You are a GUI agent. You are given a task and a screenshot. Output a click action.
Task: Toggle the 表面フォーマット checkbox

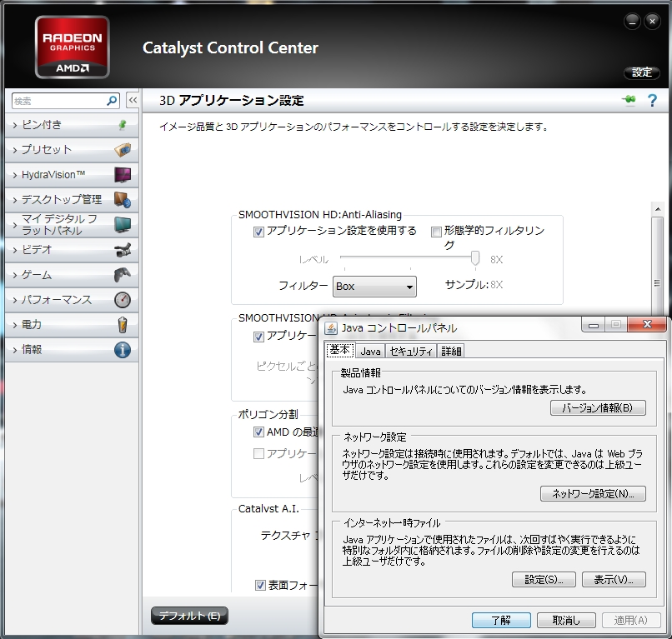[x=260, y=585]
